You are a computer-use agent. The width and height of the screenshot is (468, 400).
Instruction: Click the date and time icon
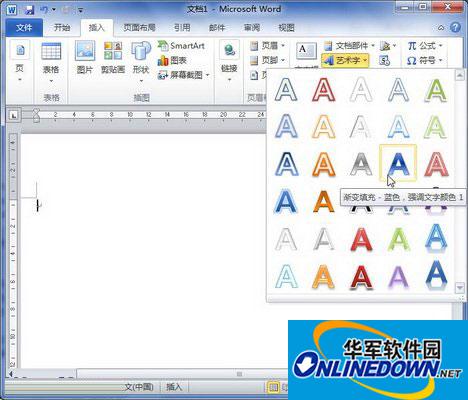click(x=385, y=60)
